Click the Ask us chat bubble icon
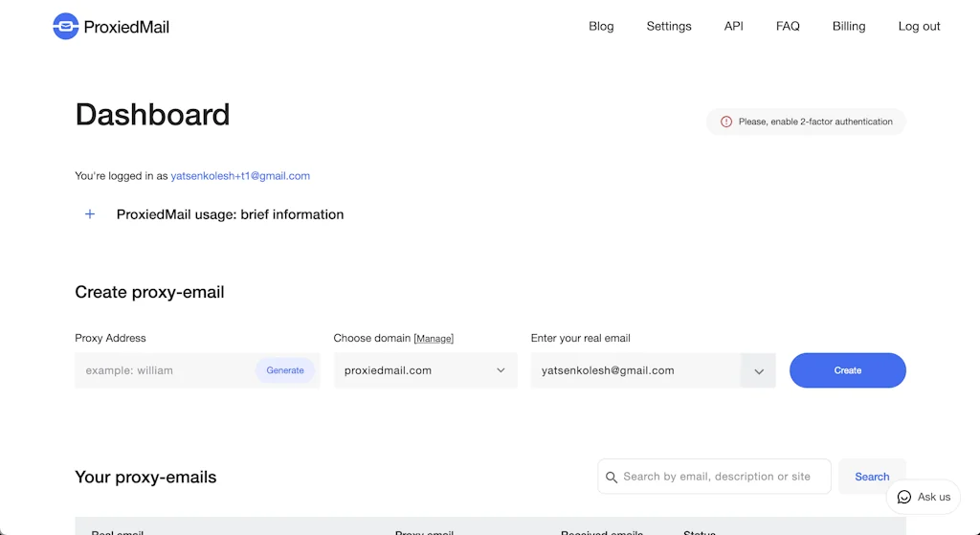The width and height of the screenshot is (980, 535). 903,497
